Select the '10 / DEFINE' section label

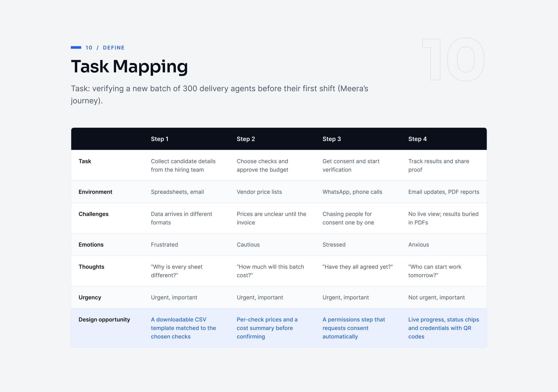point(105,48)
